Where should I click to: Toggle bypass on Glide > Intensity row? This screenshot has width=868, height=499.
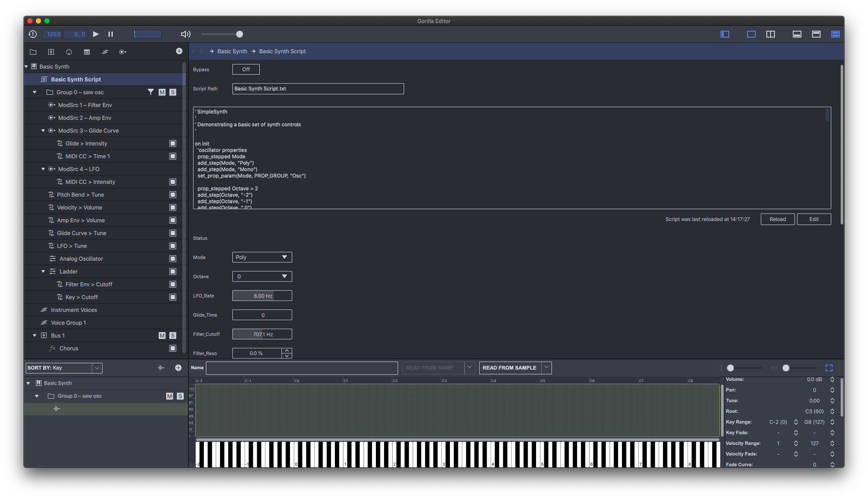point(173,143)
